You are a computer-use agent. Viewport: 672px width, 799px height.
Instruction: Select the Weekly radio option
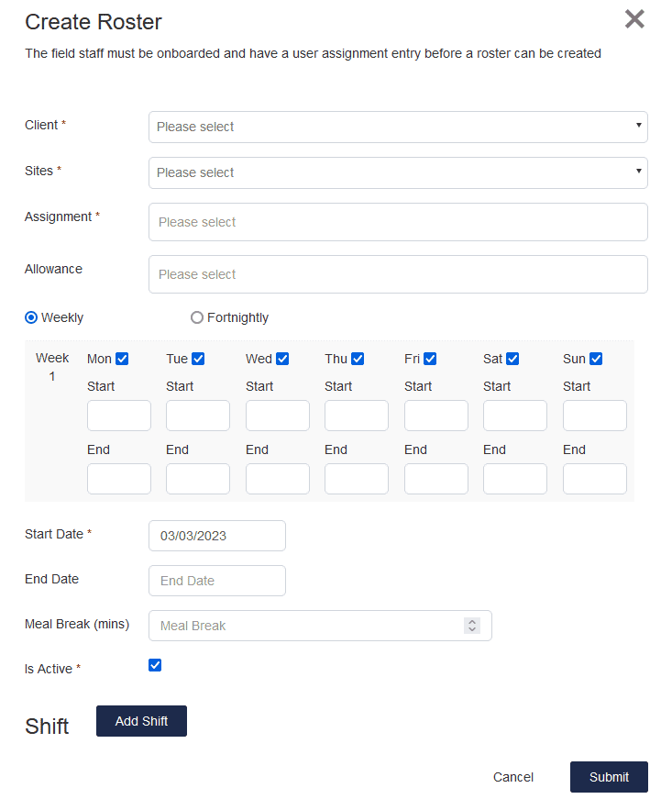coord(32,317)
